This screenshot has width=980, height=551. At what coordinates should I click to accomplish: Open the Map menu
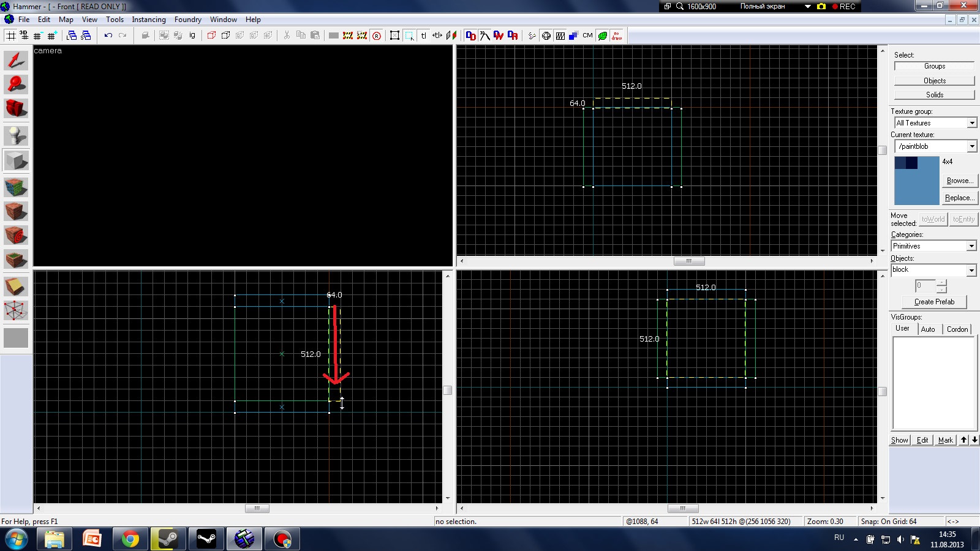pyautogui.click(x=66, y=20)
